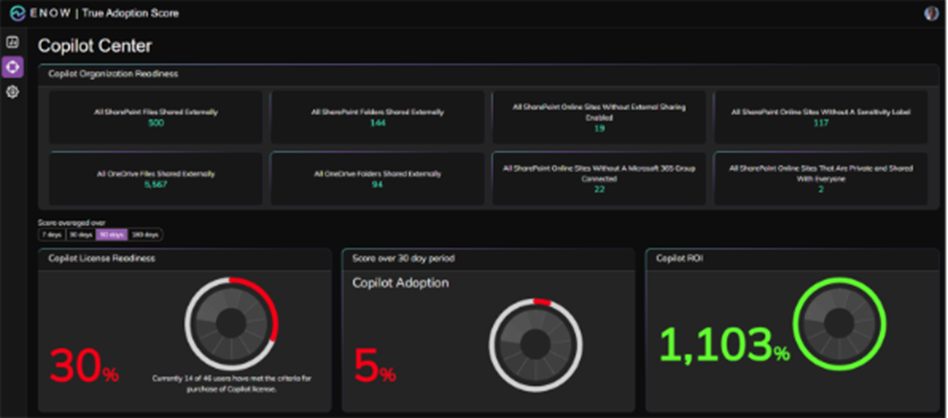The image size is (948, 418).
Task: Click Sites Without A Sensitivity Label tile
Action: click(820, 117)
